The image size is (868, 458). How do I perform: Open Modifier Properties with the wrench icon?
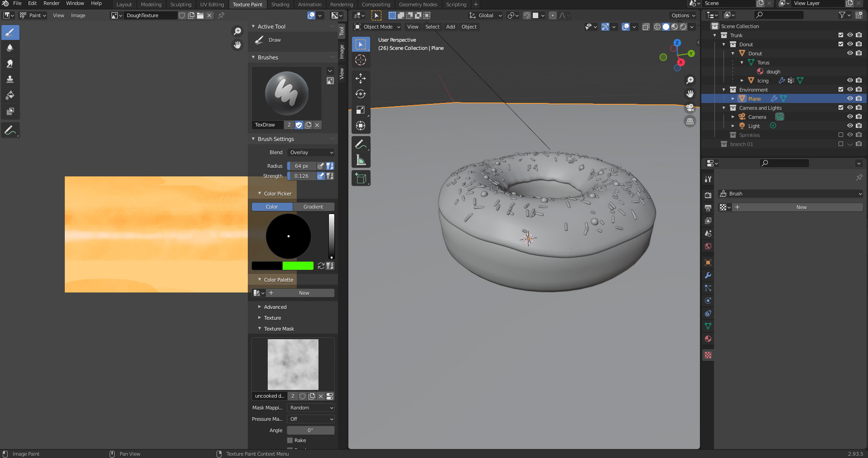point(708,275)
